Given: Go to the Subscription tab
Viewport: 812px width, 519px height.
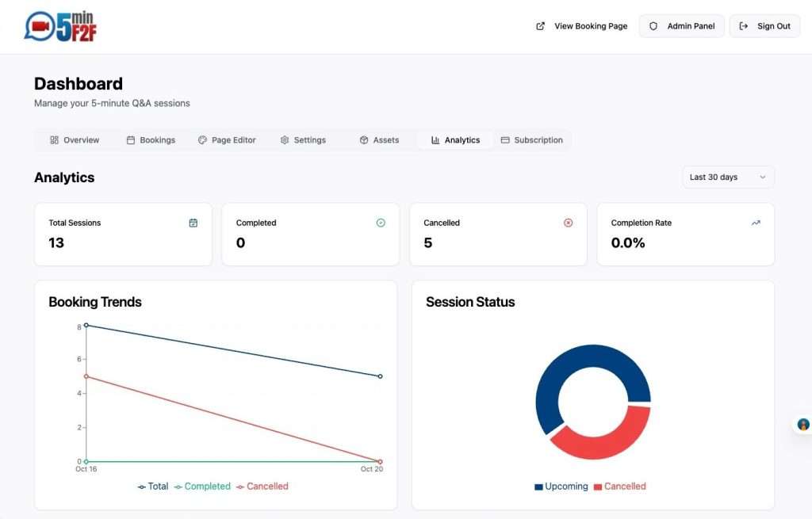Looking at the screenshot, I should point(532,139).
